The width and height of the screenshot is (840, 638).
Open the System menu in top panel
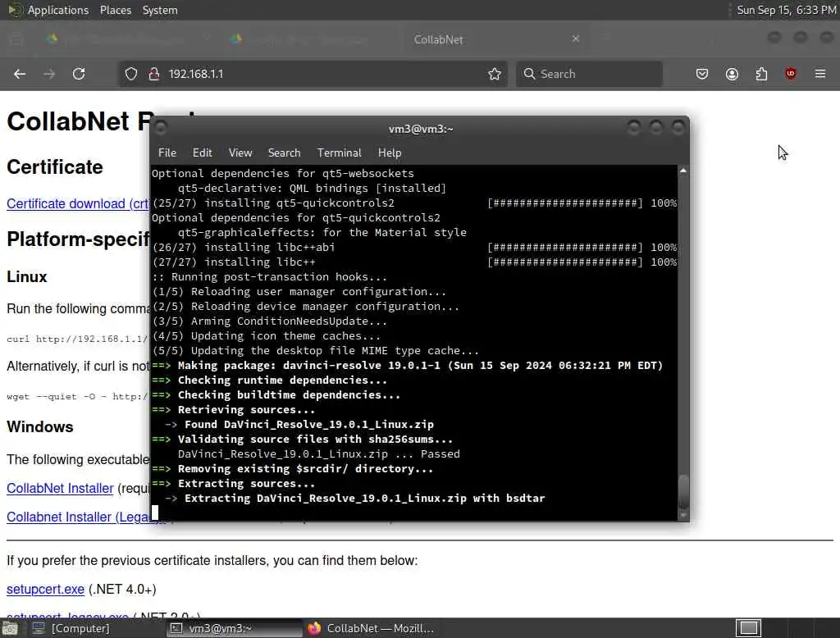click(x=160, y=10)
